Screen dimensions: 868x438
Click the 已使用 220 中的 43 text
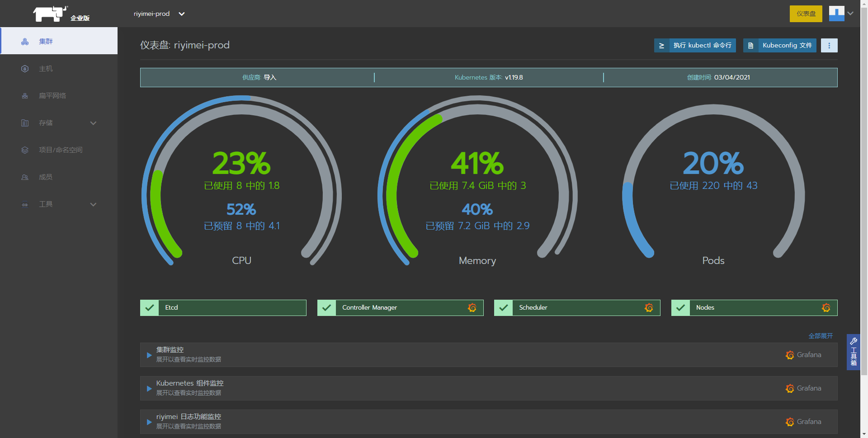click(713, 186)
